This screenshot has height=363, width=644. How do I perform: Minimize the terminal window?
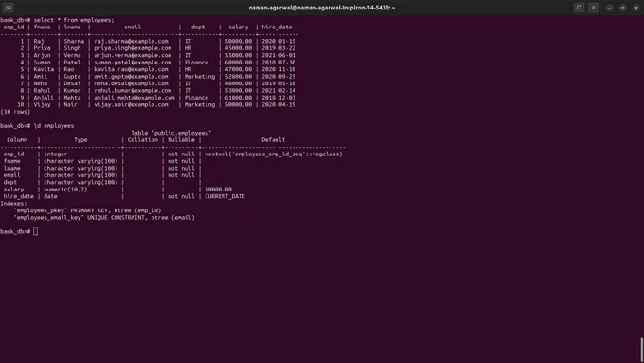(609, 8)
